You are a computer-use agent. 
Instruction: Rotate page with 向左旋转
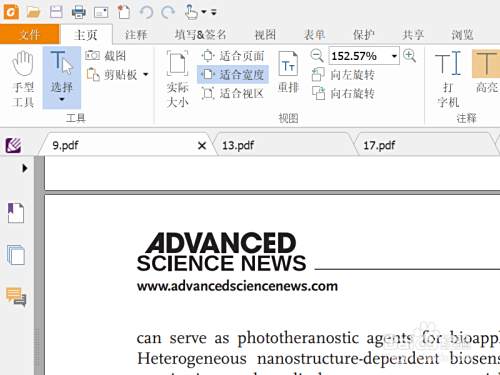[x=343, y=74]
